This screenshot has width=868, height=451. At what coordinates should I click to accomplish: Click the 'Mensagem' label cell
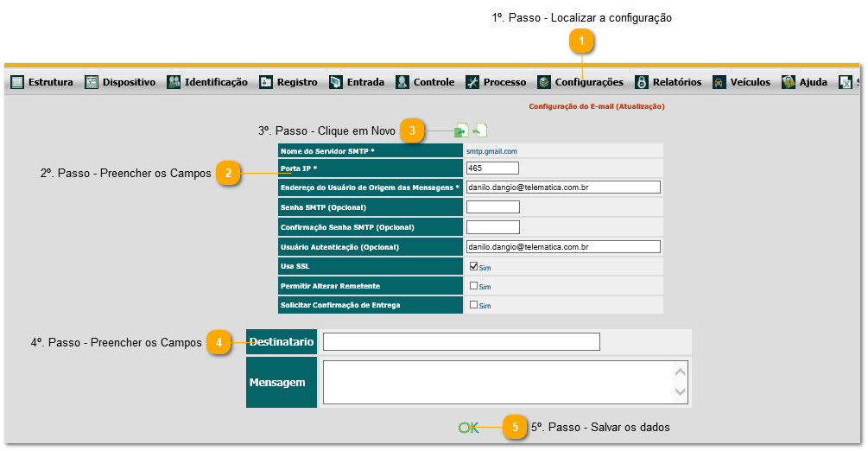coord(282,382)
